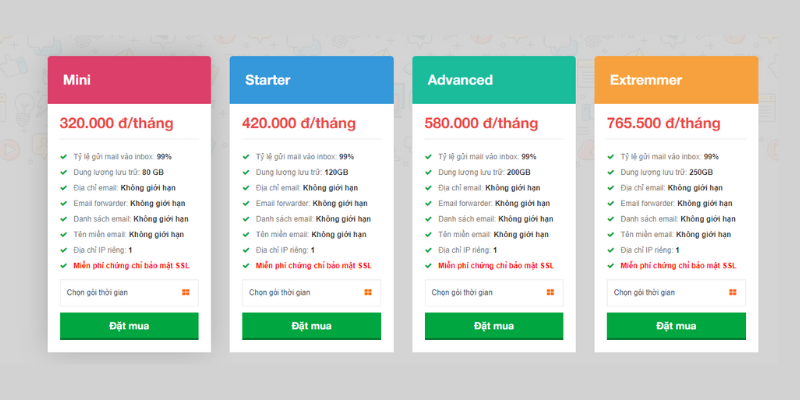Click the 580.000 đ/tháng price text

[x=481, y=123]
